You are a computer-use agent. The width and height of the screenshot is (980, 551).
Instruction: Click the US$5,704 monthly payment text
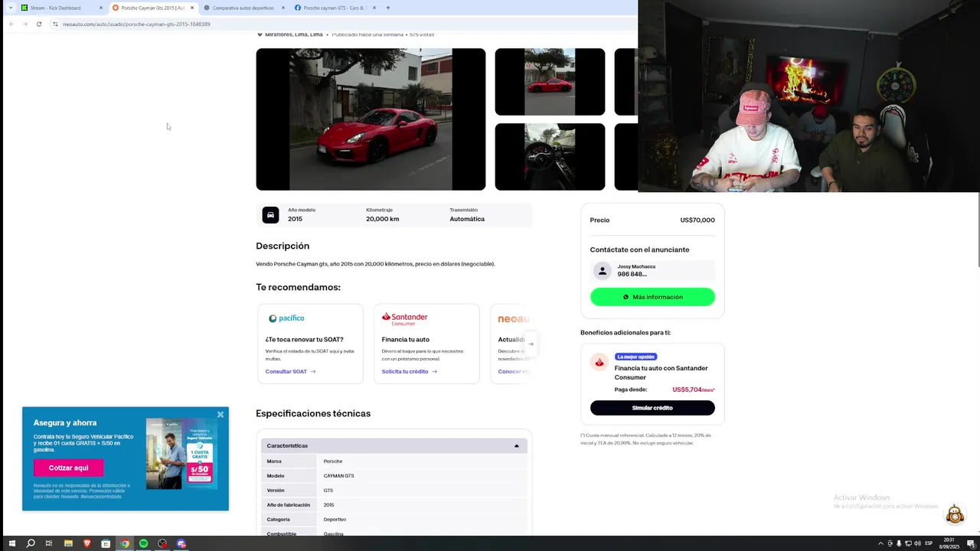693,390
